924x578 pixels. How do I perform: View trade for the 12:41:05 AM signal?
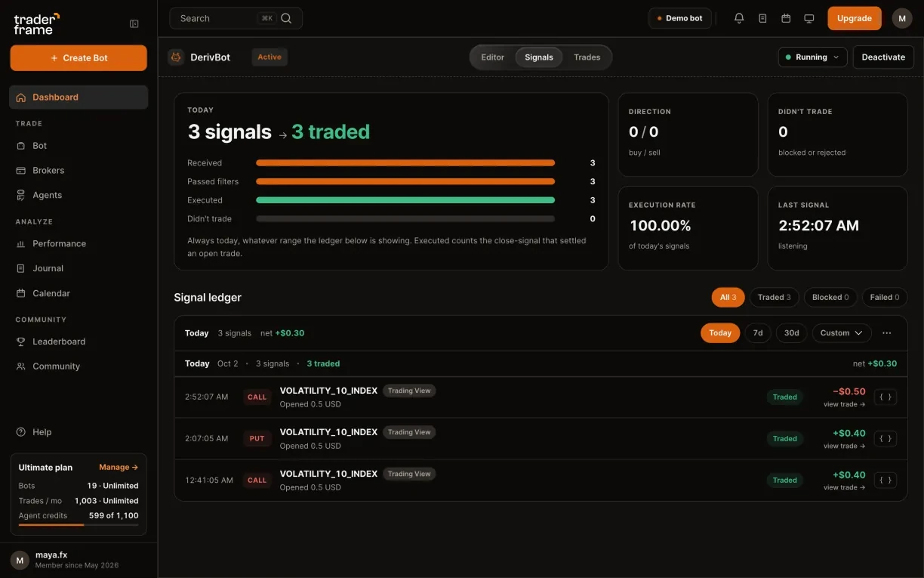pos(844,488)
